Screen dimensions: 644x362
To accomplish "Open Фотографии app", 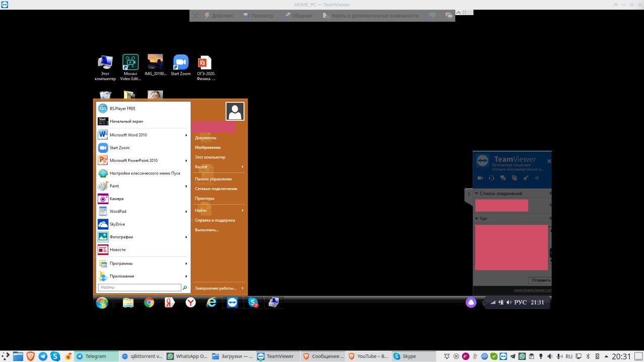I will click(x=142, y=237).
